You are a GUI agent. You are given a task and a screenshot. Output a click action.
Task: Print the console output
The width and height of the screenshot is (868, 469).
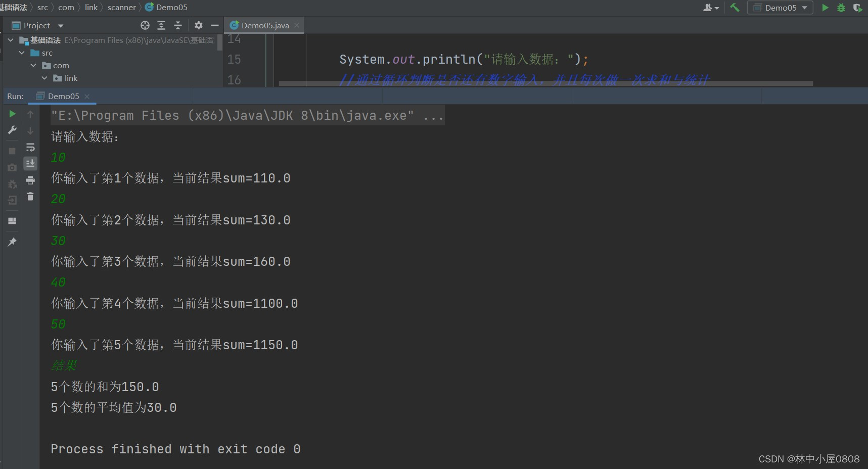click(30, 180)
